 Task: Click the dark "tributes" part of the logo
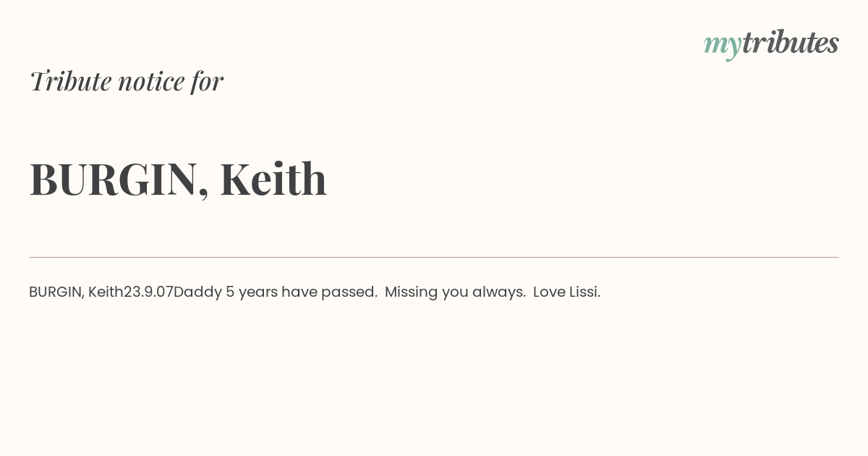[x=791, y=43]
